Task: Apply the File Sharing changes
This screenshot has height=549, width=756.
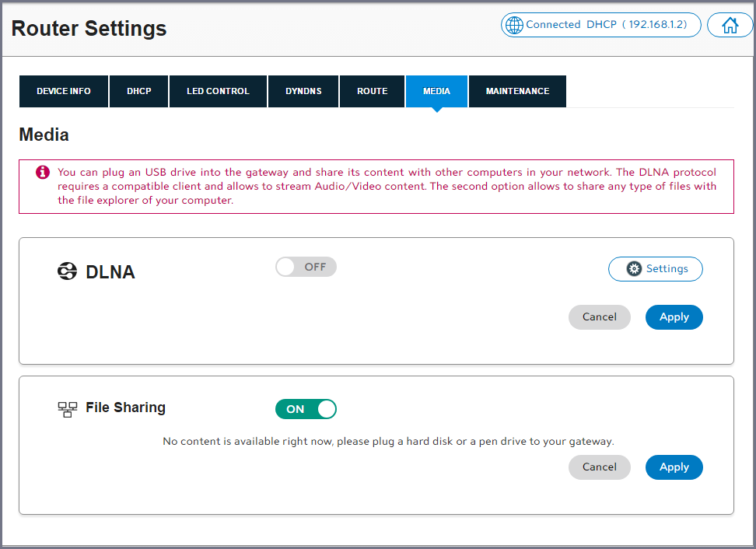Action: pos(674,467)
